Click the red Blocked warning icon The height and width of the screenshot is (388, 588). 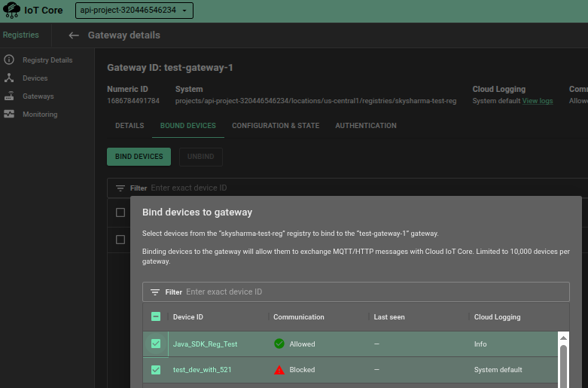[x=279, y=370]
